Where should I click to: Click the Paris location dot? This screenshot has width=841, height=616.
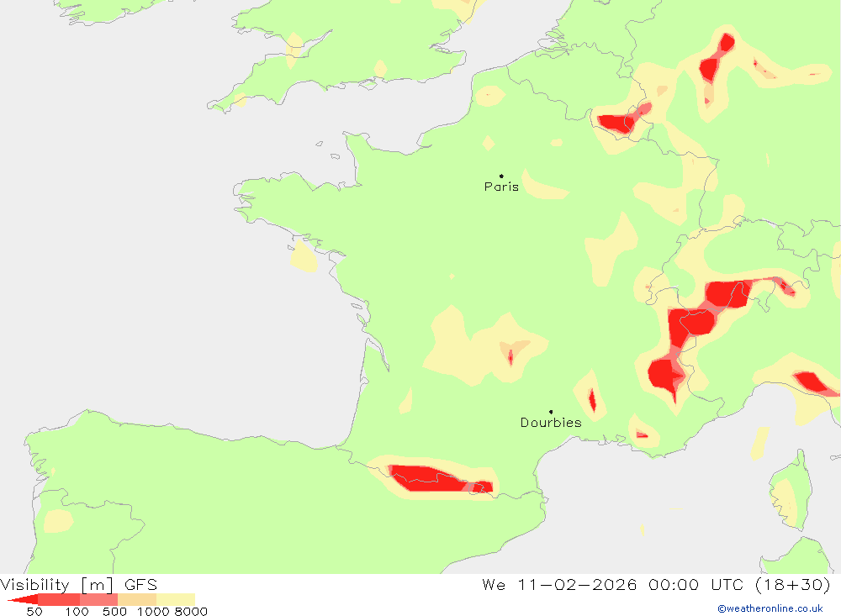[501, 176]
